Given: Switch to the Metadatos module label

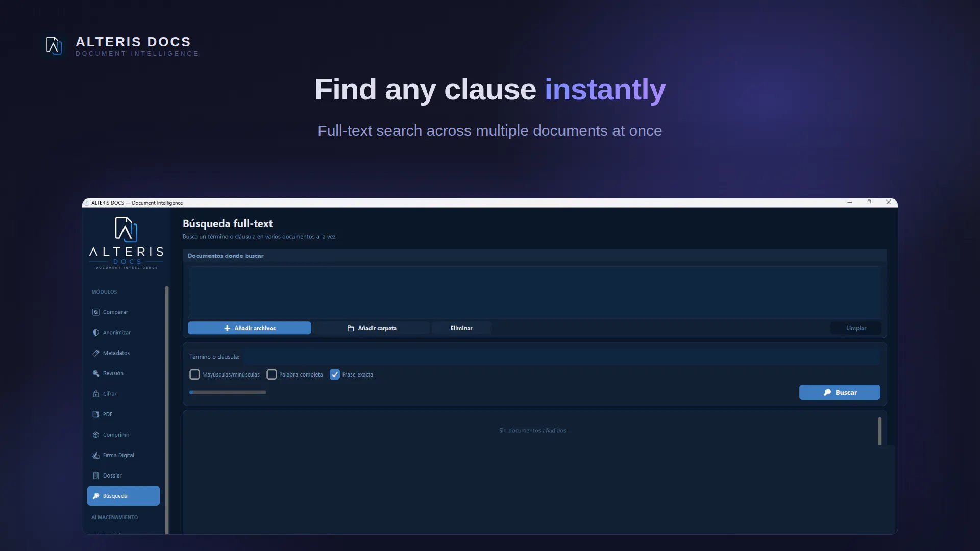Looking at the screenshot, I should pos(116,353).
